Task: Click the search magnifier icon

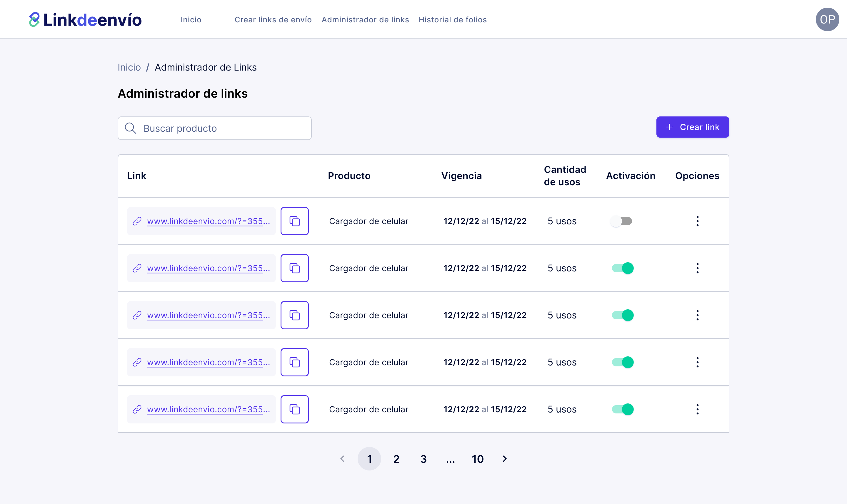Action: point(130,128)
